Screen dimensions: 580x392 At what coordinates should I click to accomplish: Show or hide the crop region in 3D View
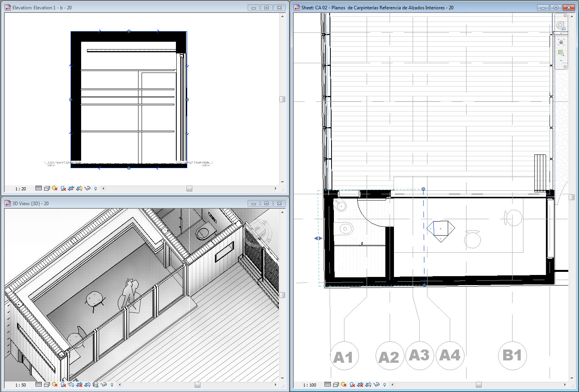coord(88,385)
